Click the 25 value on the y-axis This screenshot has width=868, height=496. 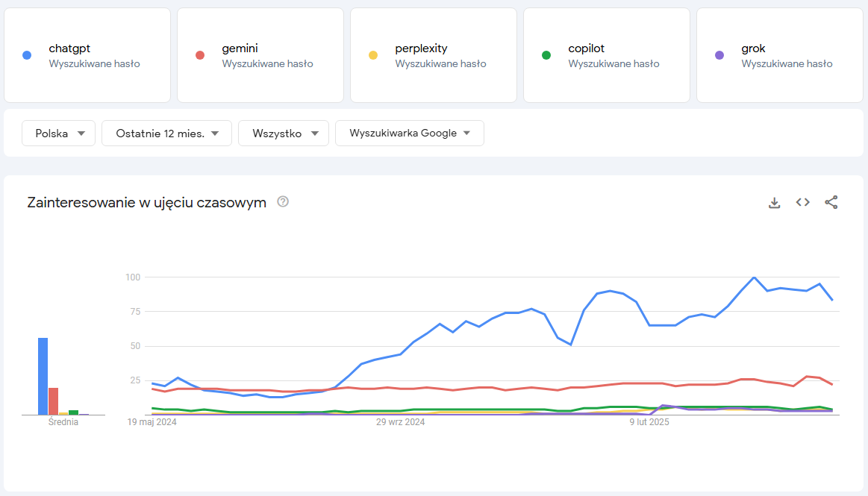tap(135, 380)
